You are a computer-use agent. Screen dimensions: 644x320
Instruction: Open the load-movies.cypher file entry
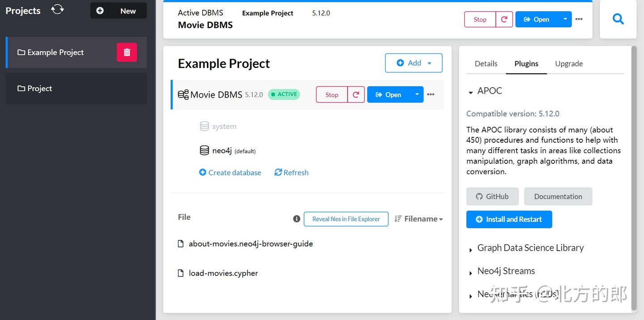point(223,273)
